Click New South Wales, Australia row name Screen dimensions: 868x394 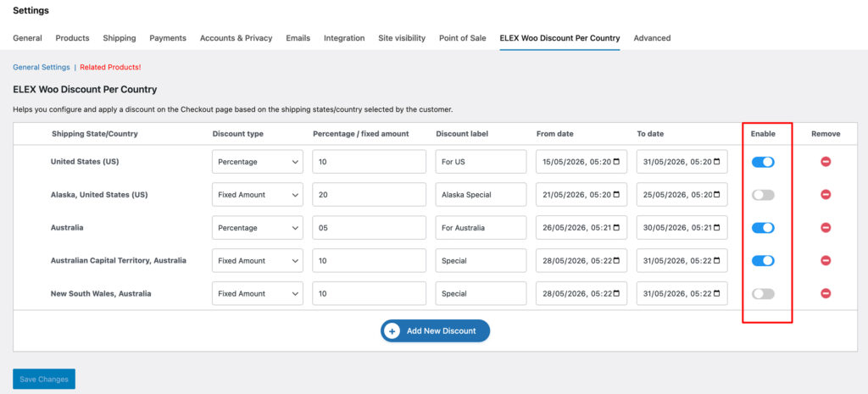pyautogui.click(x=101, y=293)
